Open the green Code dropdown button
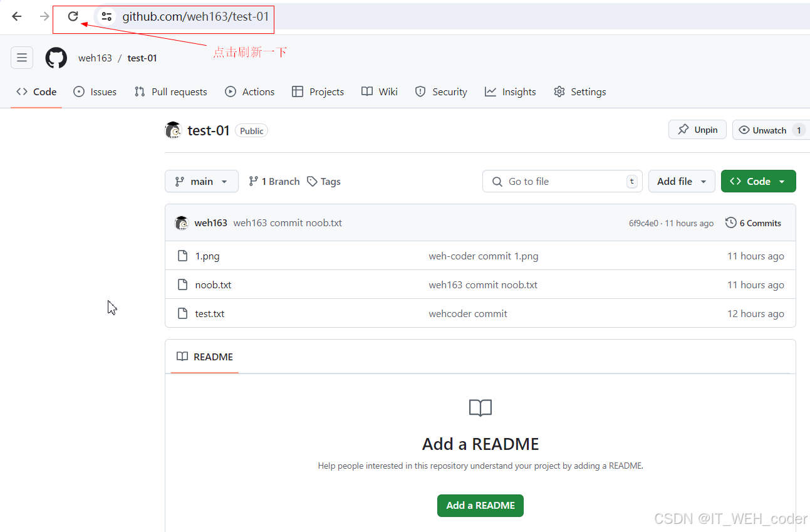The height and width of the screenshot is (532, 810). [x=758, y=181]
